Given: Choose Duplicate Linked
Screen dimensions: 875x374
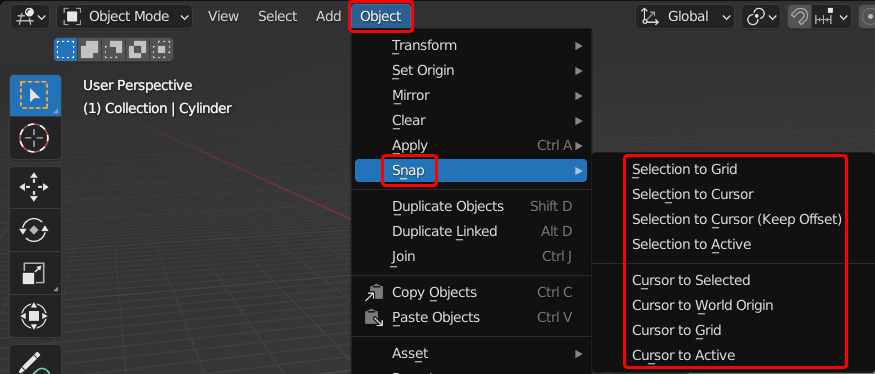Looking at the screenshot, I should (471, 232).
